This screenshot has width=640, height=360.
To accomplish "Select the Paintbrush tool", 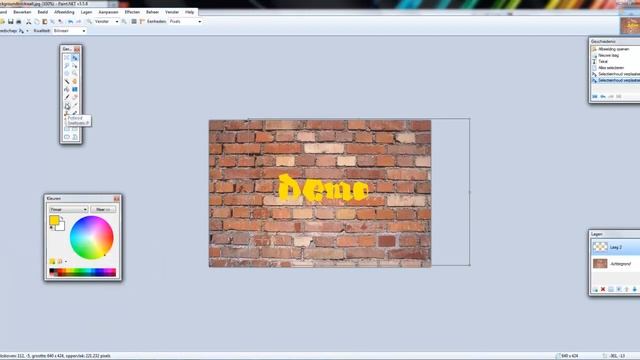I will [x=67, y=97].
